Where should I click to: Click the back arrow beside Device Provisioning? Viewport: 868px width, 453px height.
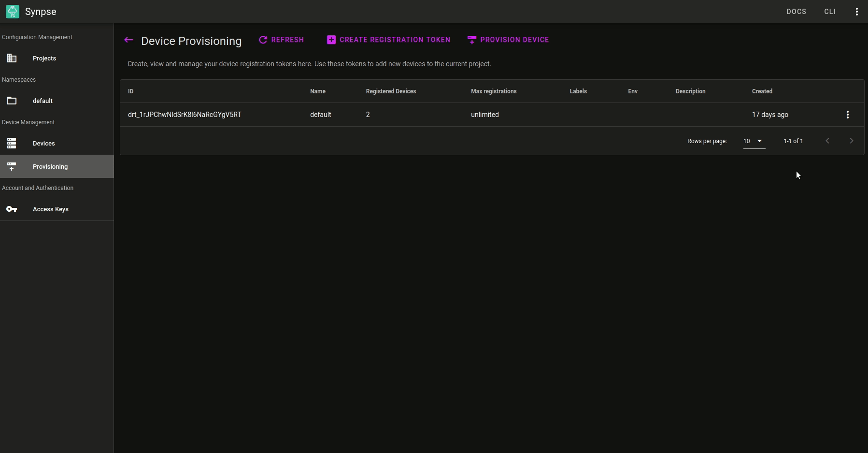coord(128,40)
